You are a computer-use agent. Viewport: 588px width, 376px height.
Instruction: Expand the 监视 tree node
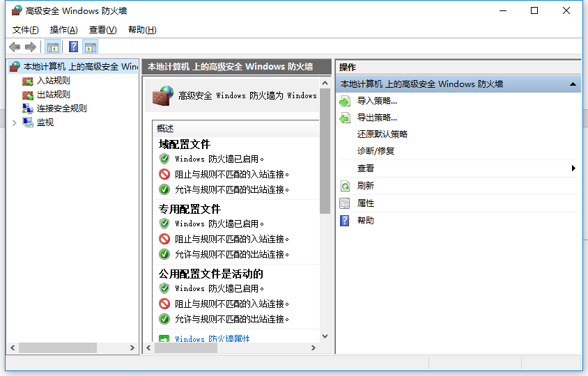tap(14, 123)
